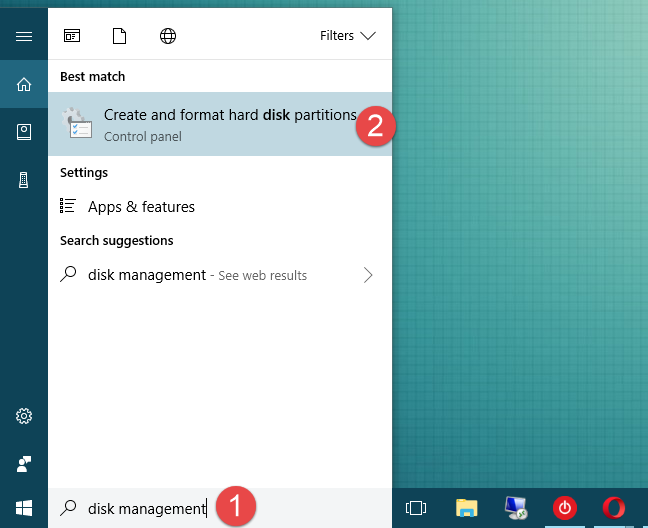Click the Apps & features list icon

(67, 206)
